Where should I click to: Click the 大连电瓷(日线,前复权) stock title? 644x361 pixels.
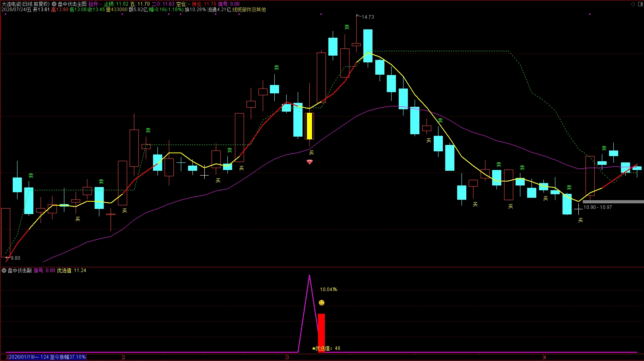[25, 4]
